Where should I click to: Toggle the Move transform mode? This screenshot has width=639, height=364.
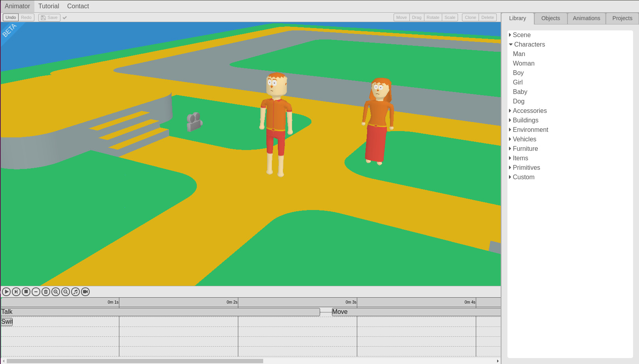coord(401,17)
